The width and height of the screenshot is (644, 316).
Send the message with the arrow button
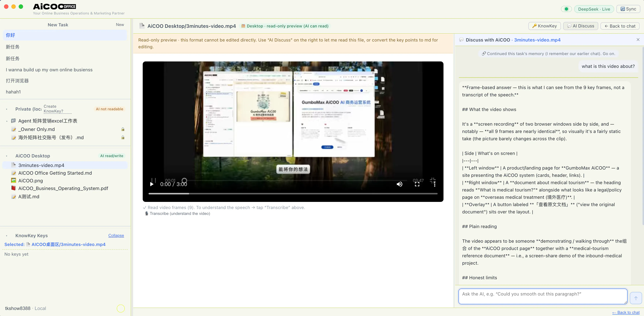[x=636, y=298]
